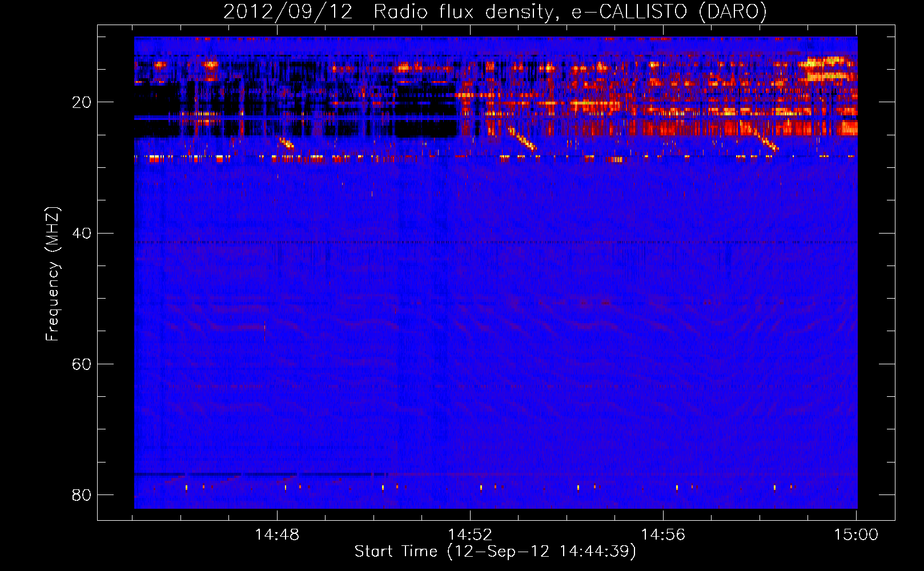Viewport: 924px width, 571px height.
Task: Click the 'Start Time (12-Sep-12 14:44:39)' axis label
Action: pos(495,552)
